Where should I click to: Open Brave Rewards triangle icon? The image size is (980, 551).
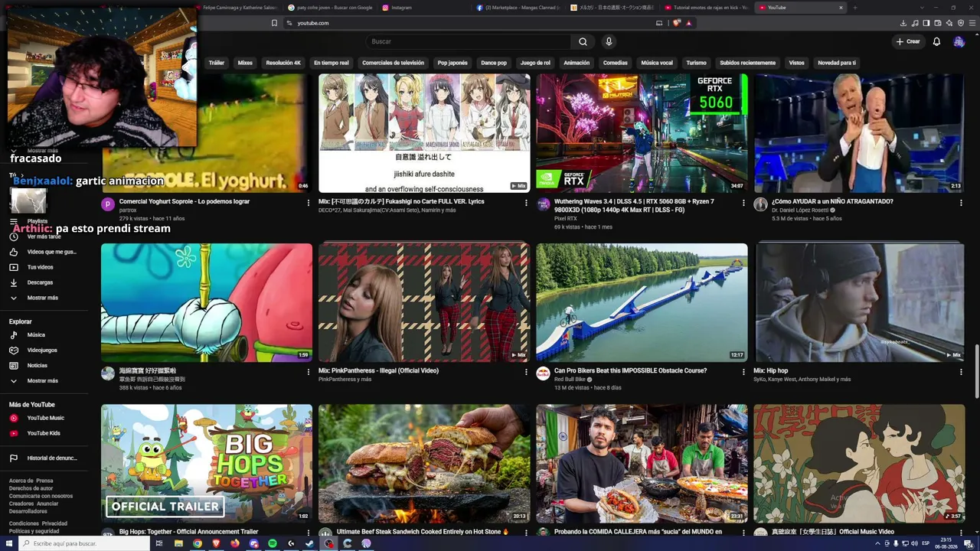click(689, 23)
